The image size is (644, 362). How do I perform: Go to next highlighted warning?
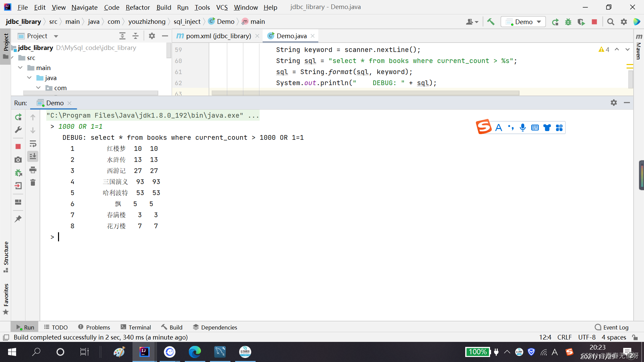pos(628,49)
